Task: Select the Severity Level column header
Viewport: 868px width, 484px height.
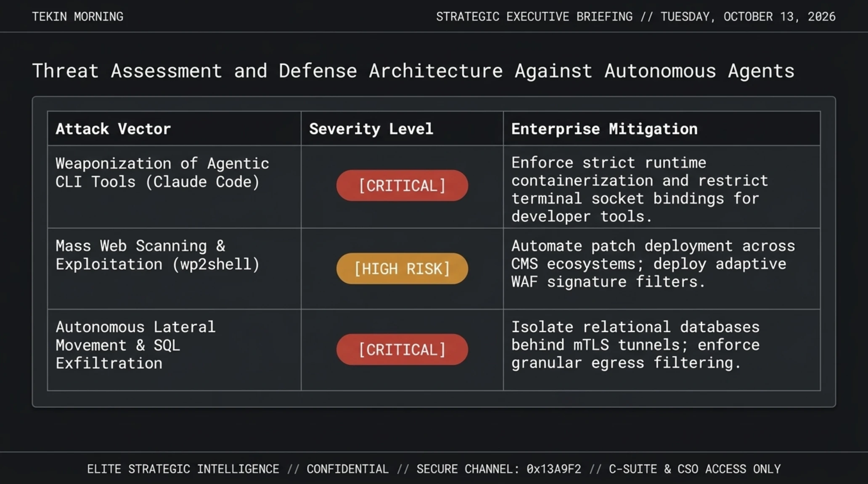Action: click(371, 129)
